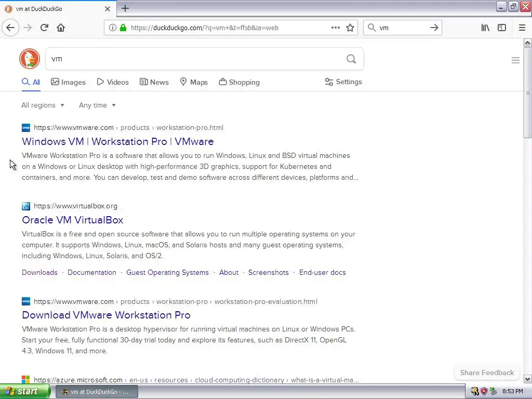The image size is (532, 399).
Task: Switch to Videos results
Action: coord(113,82)
